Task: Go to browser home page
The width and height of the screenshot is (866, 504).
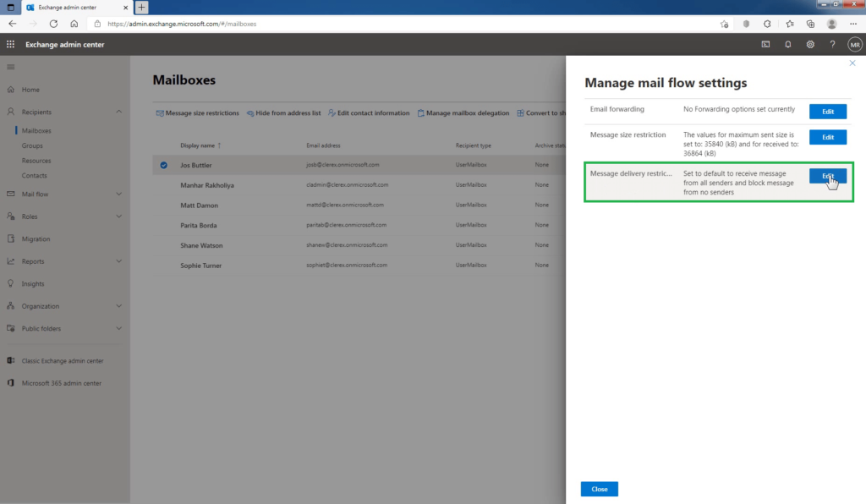Action: (x=74, y=24)
